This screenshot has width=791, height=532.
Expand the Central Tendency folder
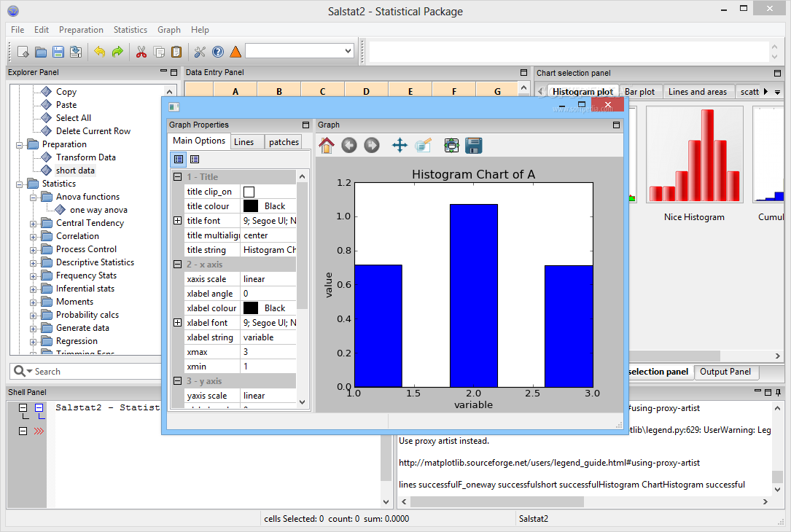coord(33,224)
